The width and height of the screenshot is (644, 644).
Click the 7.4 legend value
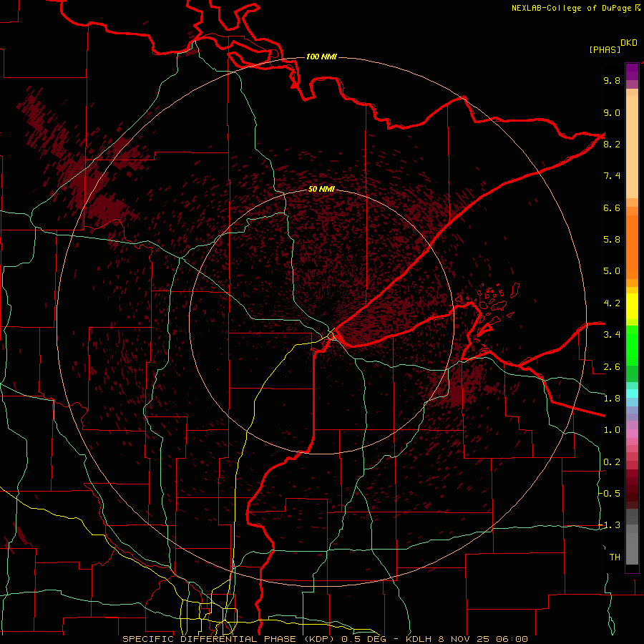click(612, 176)
